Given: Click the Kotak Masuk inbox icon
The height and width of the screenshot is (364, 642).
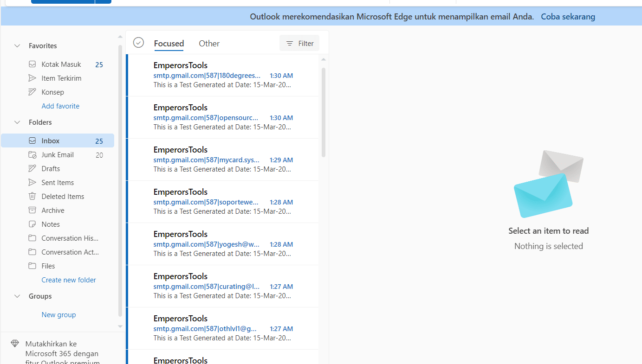Looking at the screenshot, I should 32,64.
